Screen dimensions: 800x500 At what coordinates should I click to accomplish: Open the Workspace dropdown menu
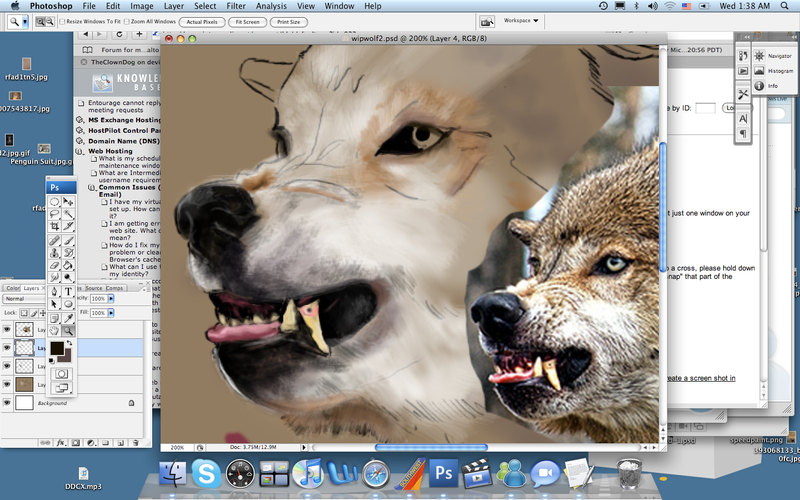tap(521, 21)
